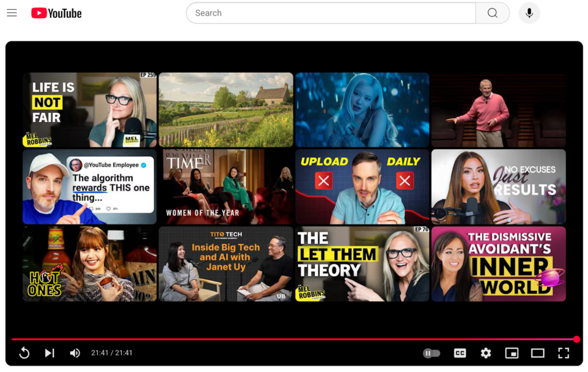Play the "Upload Daily" suggested video
The image size is (588, 372).
362,187
